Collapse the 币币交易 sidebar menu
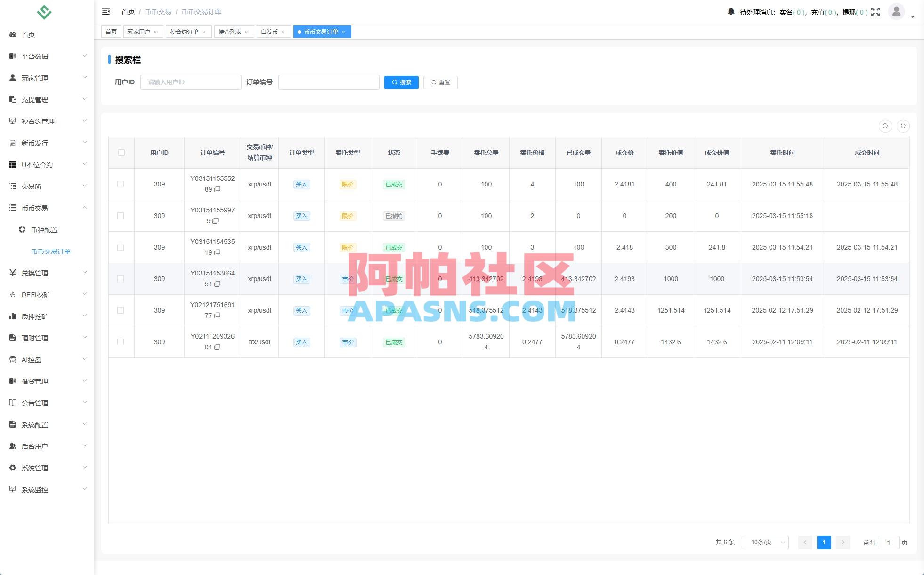This screenshot has height=575, width=924. click(47, 208)
